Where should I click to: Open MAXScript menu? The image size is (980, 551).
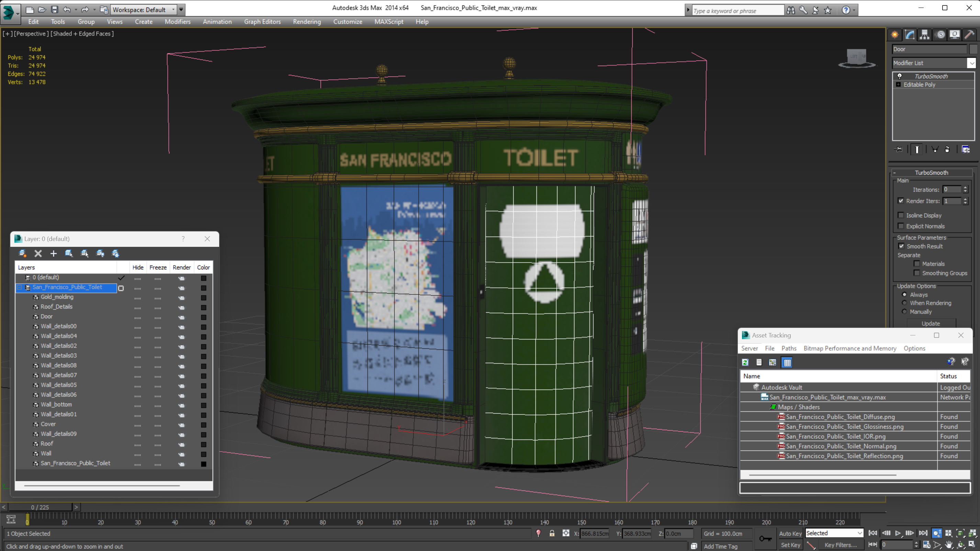(x=388, y=22)
